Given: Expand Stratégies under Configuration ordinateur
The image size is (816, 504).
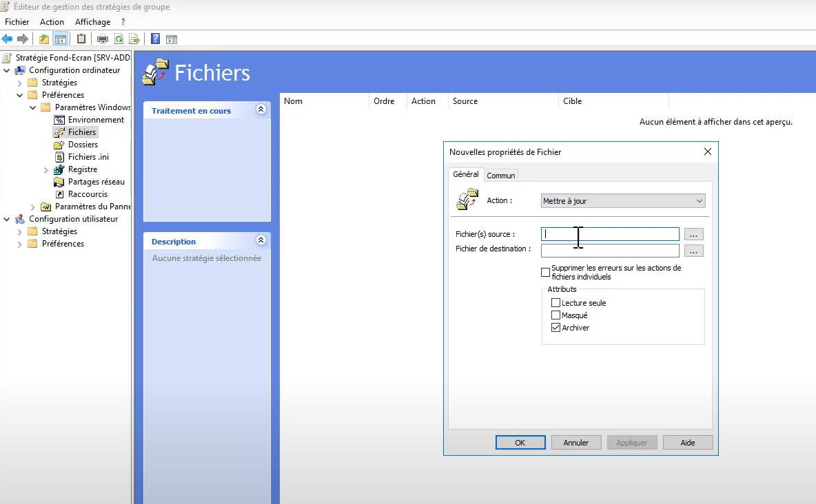Looking at the screenshot, I should [20, 83].
